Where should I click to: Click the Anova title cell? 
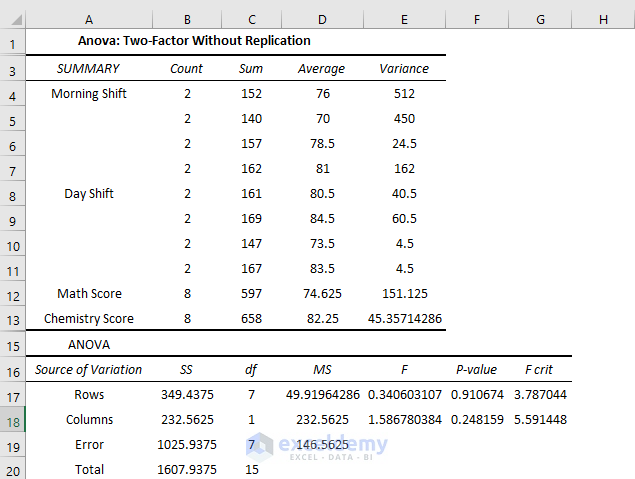[x=194, y=41]
